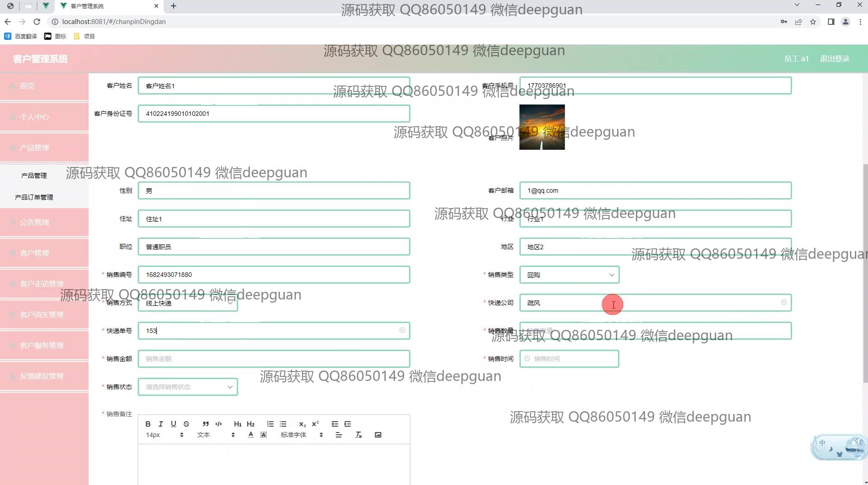Screen dimensions: 868x485
Task: Clear the 快递公司 field with its icon
Action: pos(784,302)
